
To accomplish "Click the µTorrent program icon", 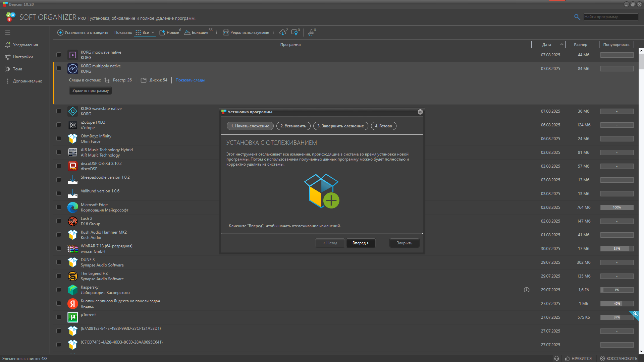I will [73, 317].
